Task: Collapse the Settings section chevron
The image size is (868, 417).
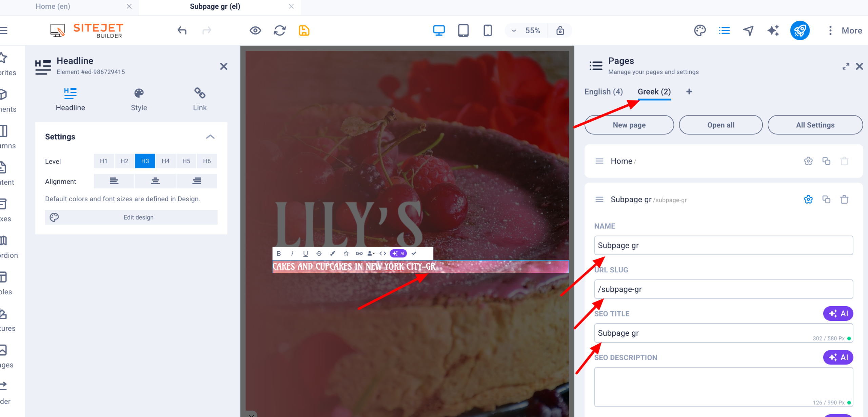Action: 210,137
